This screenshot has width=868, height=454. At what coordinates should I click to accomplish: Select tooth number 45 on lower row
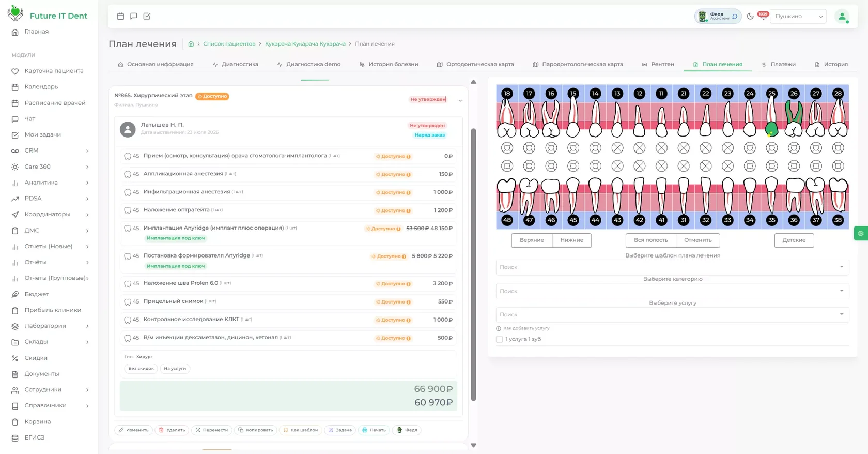[x=573, y=220]
